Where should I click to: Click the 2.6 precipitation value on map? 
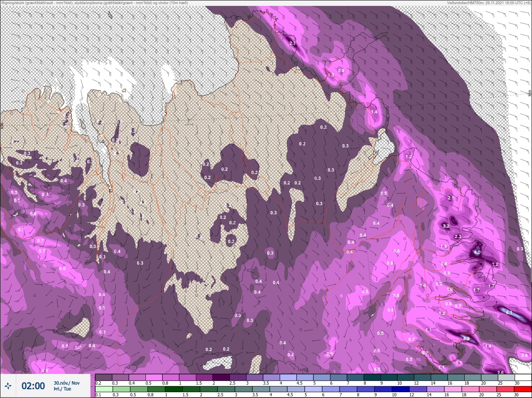(x=500, y=373)
